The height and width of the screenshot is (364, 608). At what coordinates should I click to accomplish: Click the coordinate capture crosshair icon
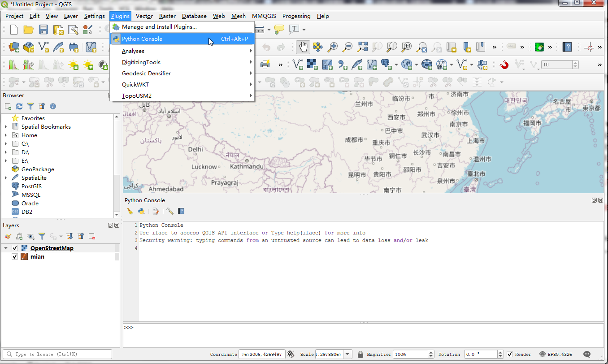pyautogui.click(x=590, y=47)
